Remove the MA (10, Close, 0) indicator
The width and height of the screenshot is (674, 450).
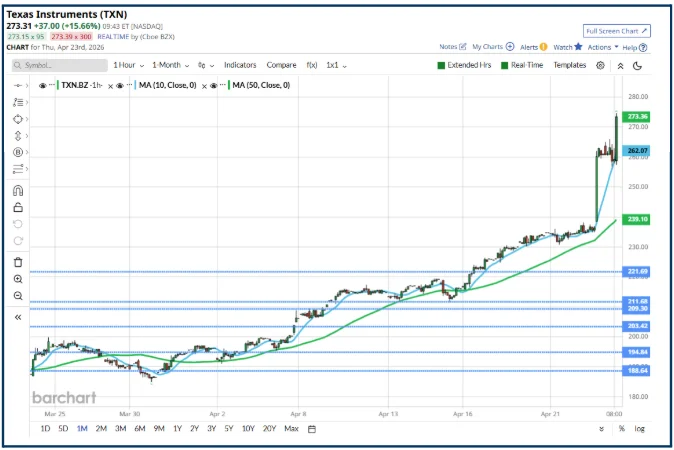[x=204, y=86]
